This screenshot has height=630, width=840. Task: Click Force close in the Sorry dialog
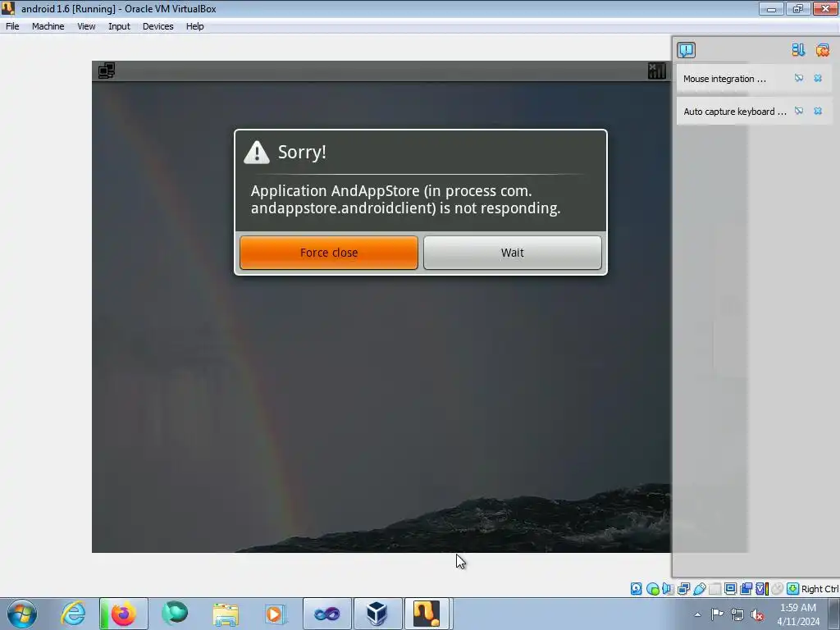point(328,253)
